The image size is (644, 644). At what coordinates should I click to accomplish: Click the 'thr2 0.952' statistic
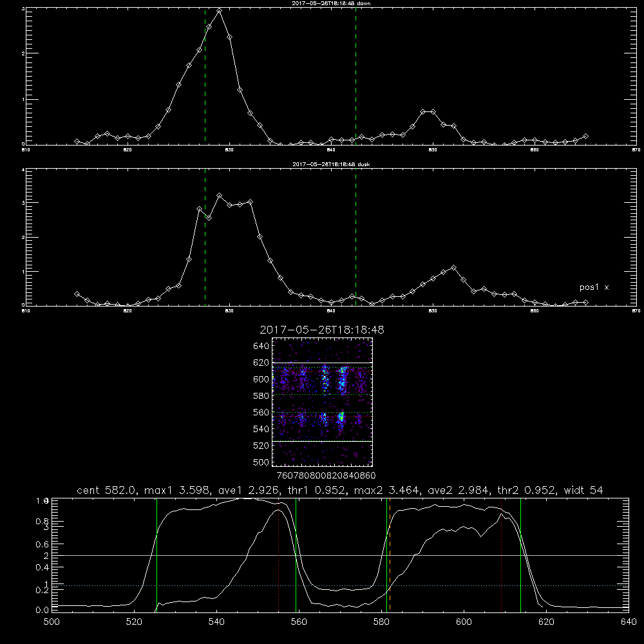527,490
